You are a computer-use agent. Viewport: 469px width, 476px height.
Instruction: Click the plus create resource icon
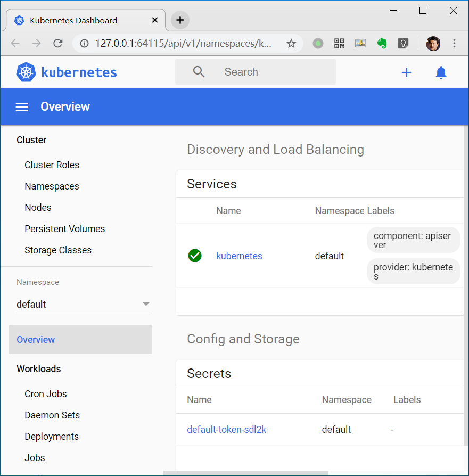(406, 72)
